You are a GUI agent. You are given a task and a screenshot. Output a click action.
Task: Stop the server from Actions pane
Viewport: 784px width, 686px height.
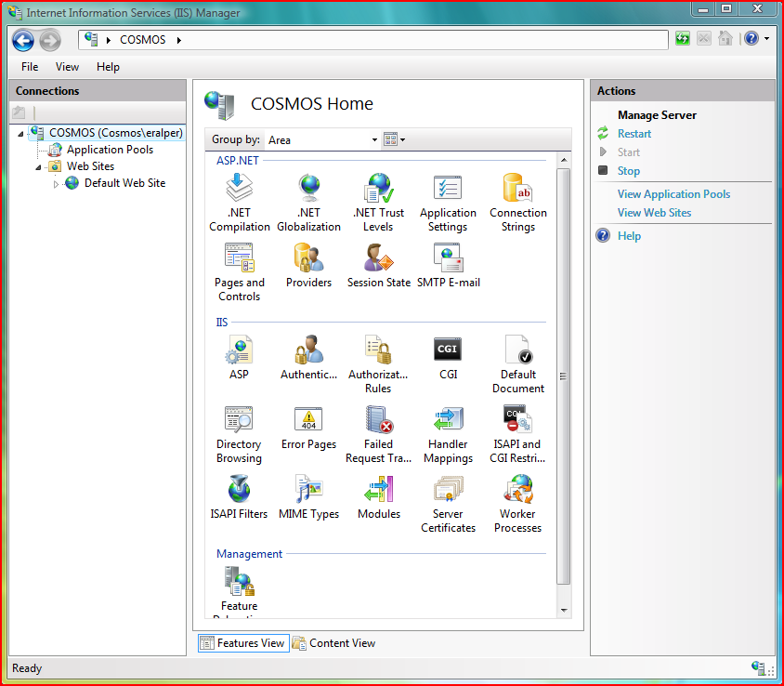click(629, 171)
